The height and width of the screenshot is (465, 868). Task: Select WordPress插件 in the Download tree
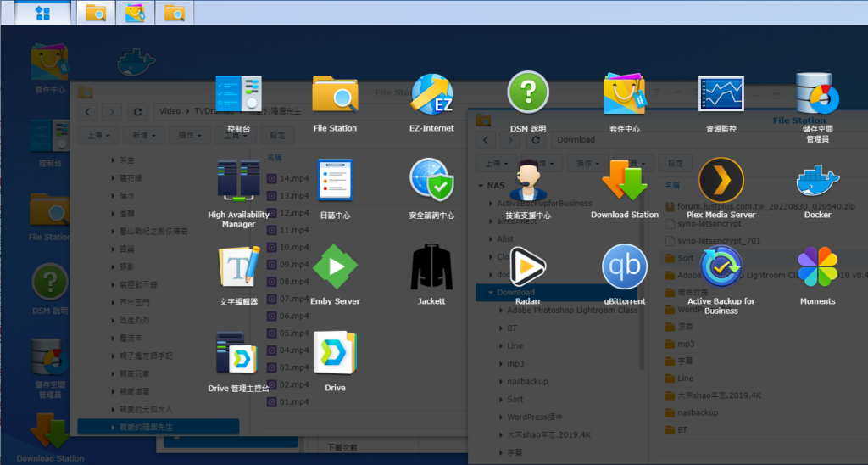(534, 417)
